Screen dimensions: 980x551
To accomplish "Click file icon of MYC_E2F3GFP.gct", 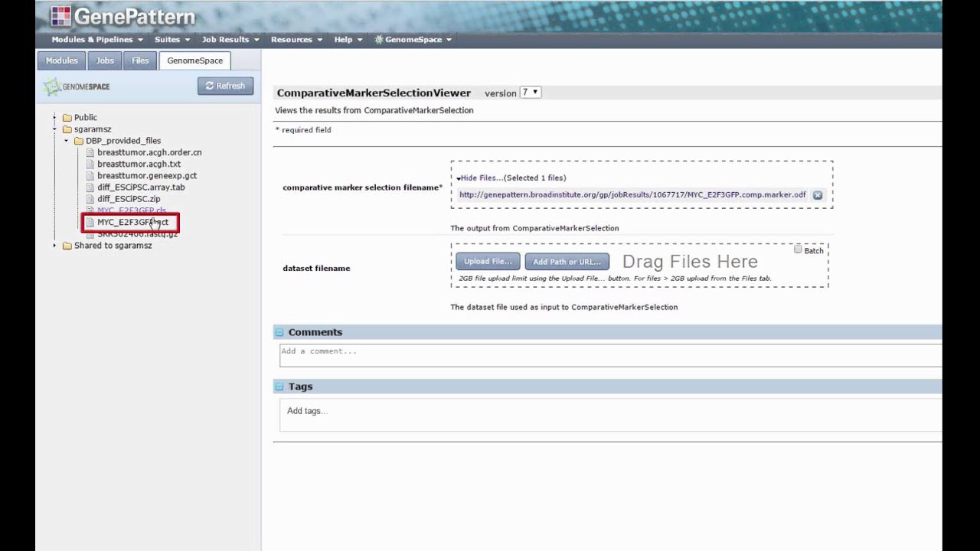I will [x=90, y=222].
